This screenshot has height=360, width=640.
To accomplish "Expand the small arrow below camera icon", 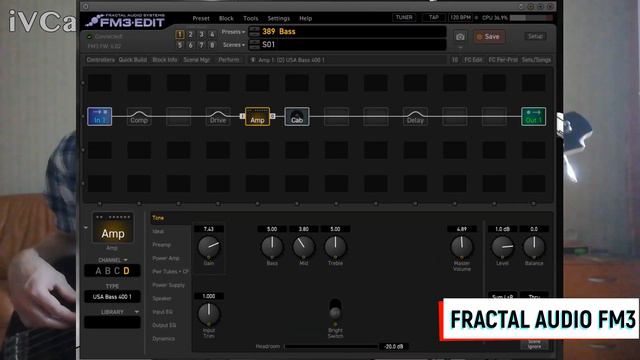I will click(x=460, y=48).
